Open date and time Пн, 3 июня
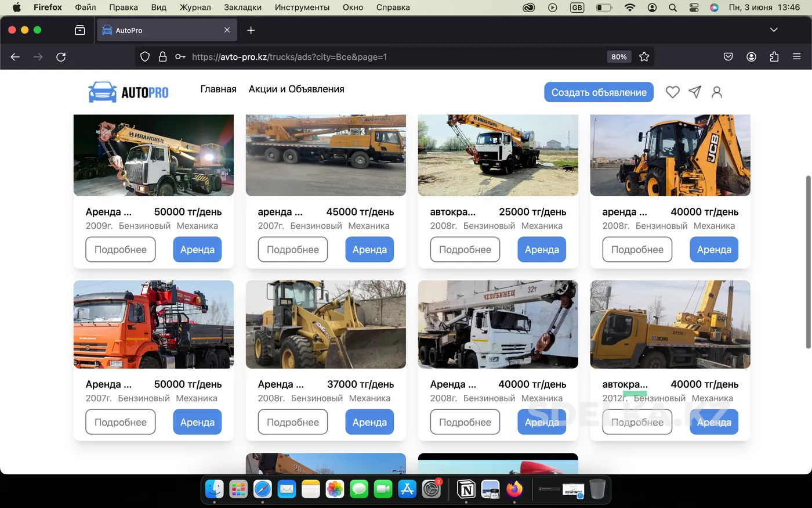Viewport: 812px width, 508px height. point(764,8)
